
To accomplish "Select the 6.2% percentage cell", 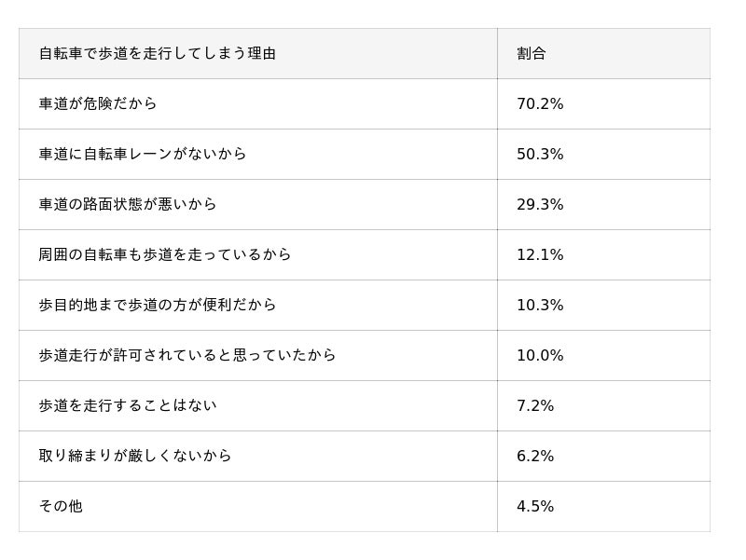I will click(x=603, y=457).
